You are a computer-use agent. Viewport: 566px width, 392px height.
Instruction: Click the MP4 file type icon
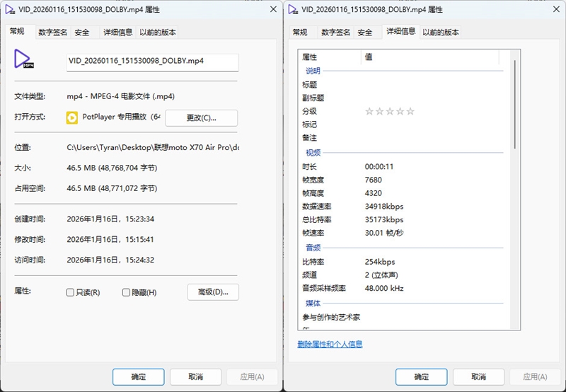(x=25, y=59)
